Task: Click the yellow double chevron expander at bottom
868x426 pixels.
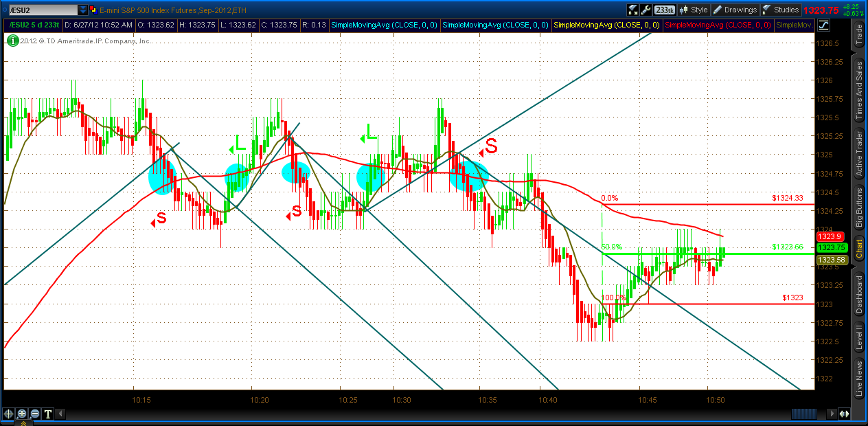Action: pos(22,423)
